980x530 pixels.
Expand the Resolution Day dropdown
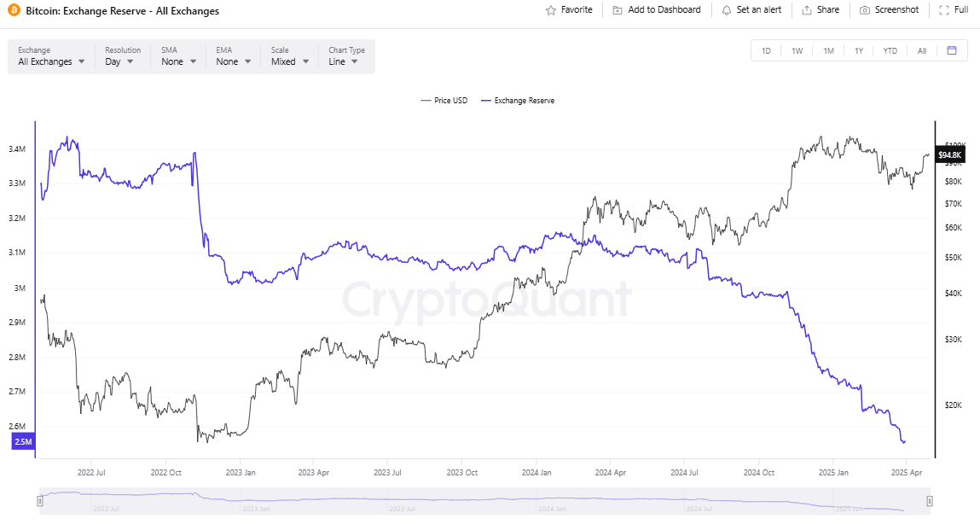coord(123,56)
